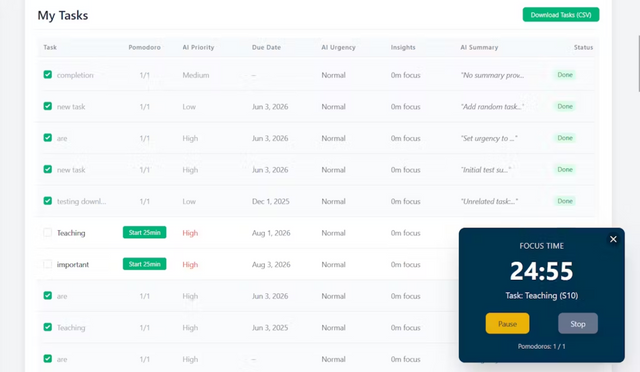Click the Status column header
This screenshot has height=372, width=640.
pyautogui.click(x=583, y=47)
